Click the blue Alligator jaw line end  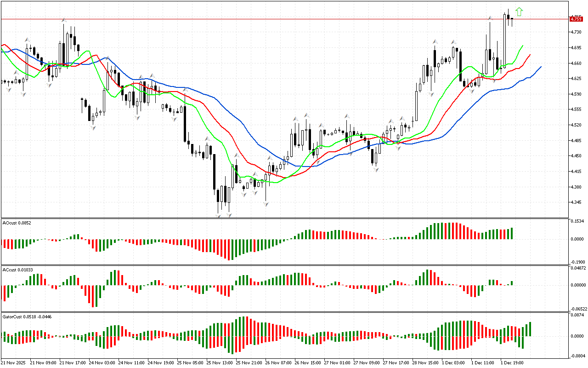pyautogui.click(x=541, y=67)
